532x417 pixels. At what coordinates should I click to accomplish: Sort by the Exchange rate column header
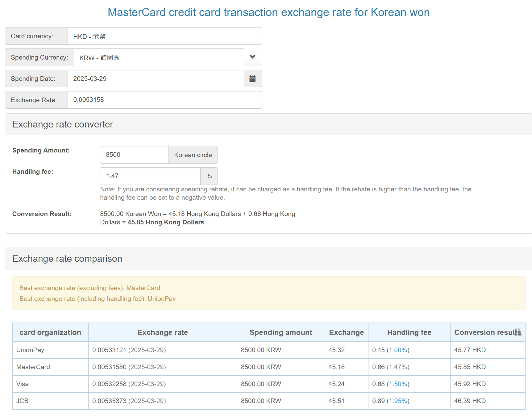163,332
